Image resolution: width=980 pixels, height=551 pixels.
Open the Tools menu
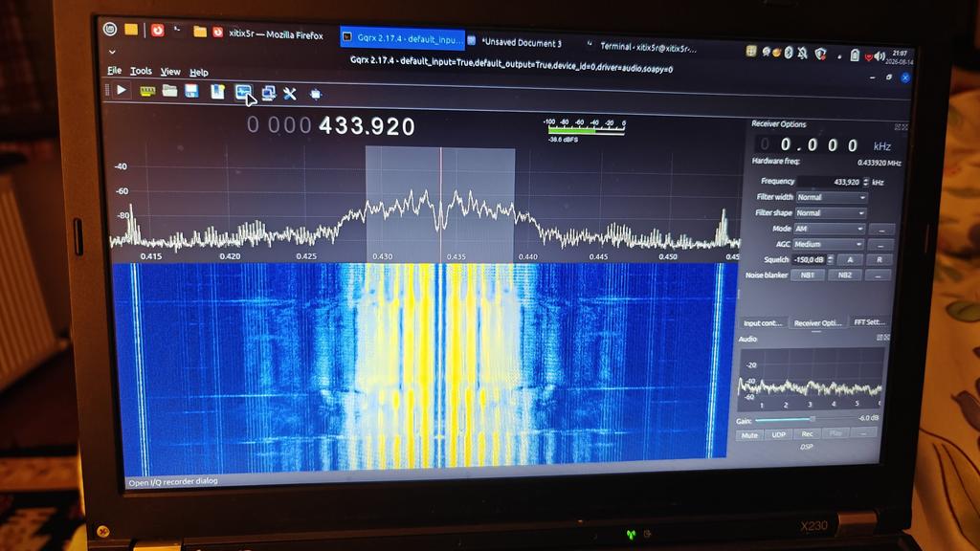tap(141, 71)
